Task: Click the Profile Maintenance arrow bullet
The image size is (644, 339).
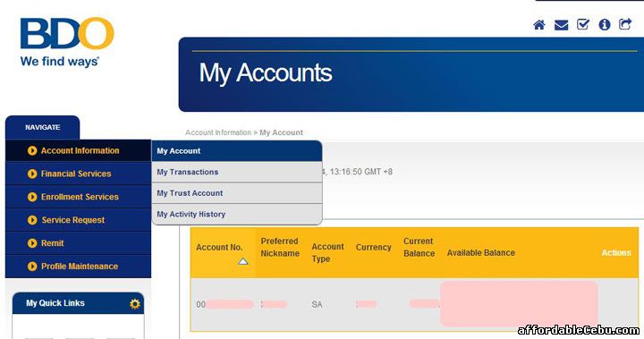Action: click(x=32, y=267)
